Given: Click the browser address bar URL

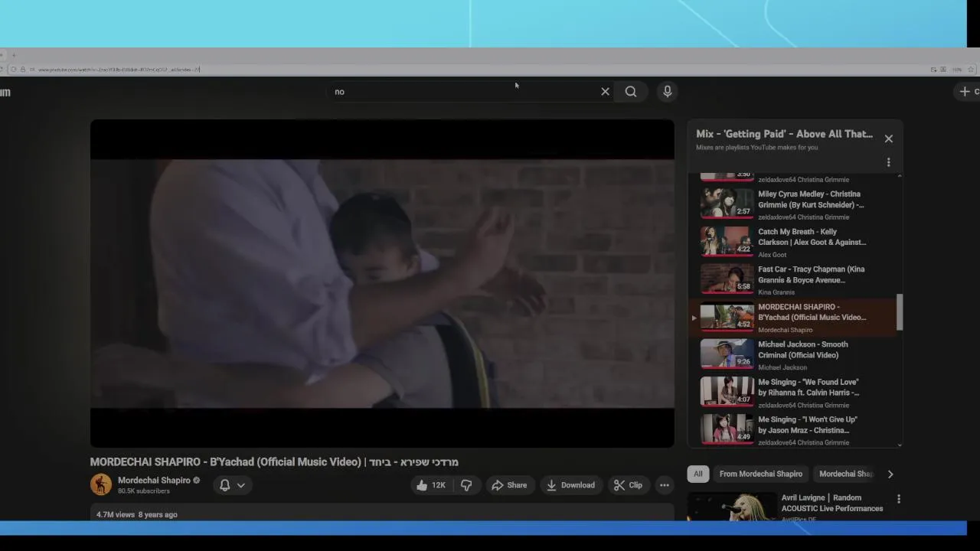Looking at the screenshot, I should tap(119, 70).
